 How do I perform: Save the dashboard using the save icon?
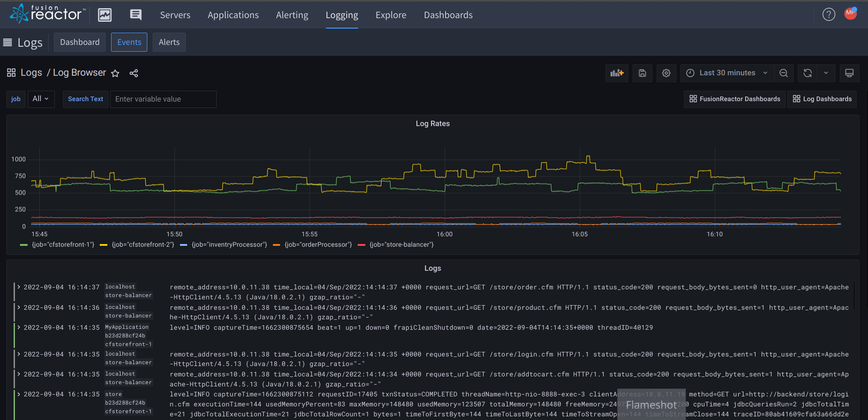[642, 73]
